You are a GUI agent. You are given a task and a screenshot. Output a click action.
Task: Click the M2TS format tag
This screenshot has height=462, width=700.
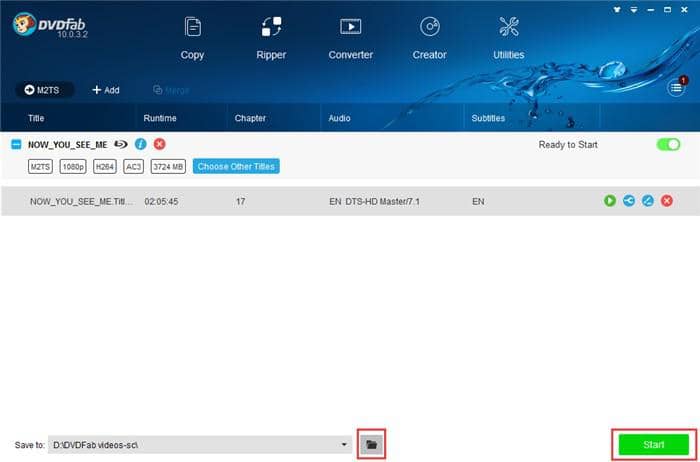[40, 167]
